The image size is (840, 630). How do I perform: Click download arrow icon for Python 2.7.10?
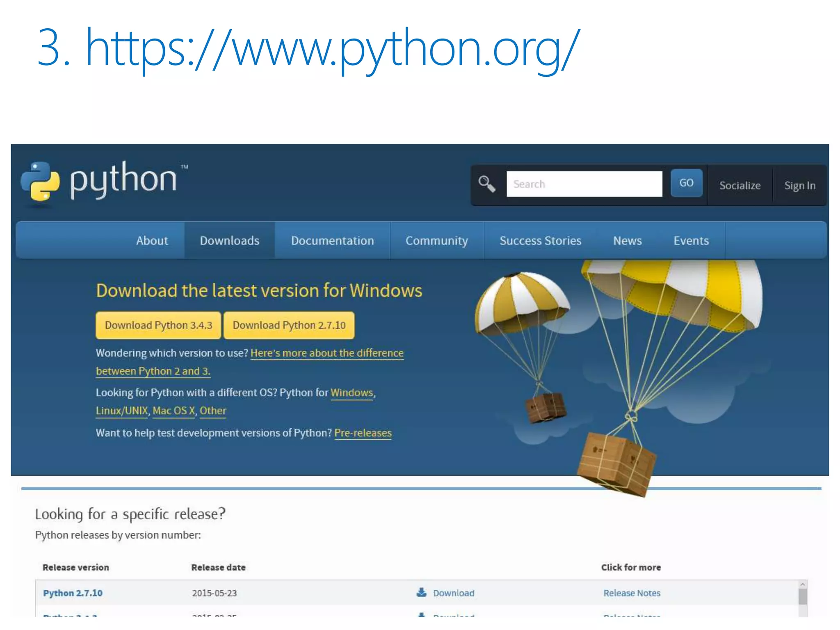421,592
